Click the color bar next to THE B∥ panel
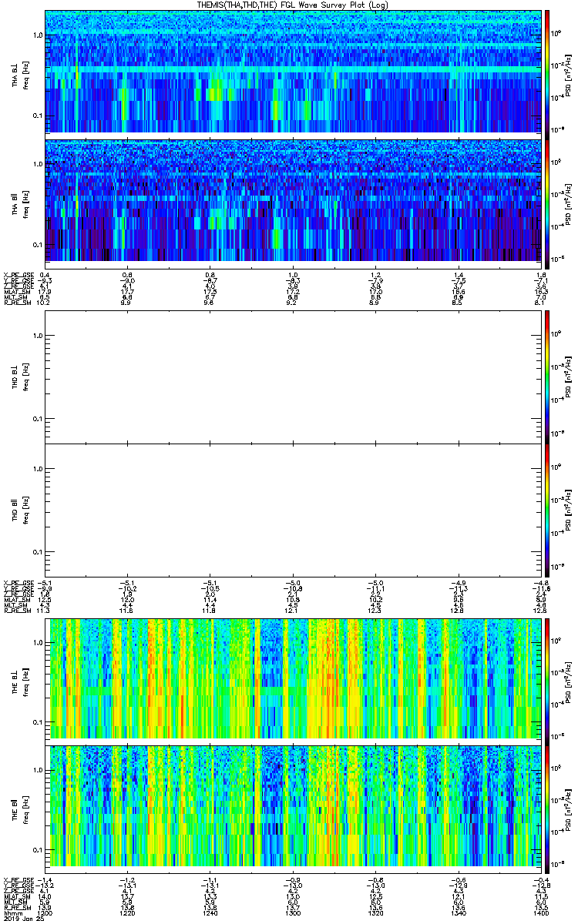The width and height of the screenshot is (578, 924). [547, 806]
